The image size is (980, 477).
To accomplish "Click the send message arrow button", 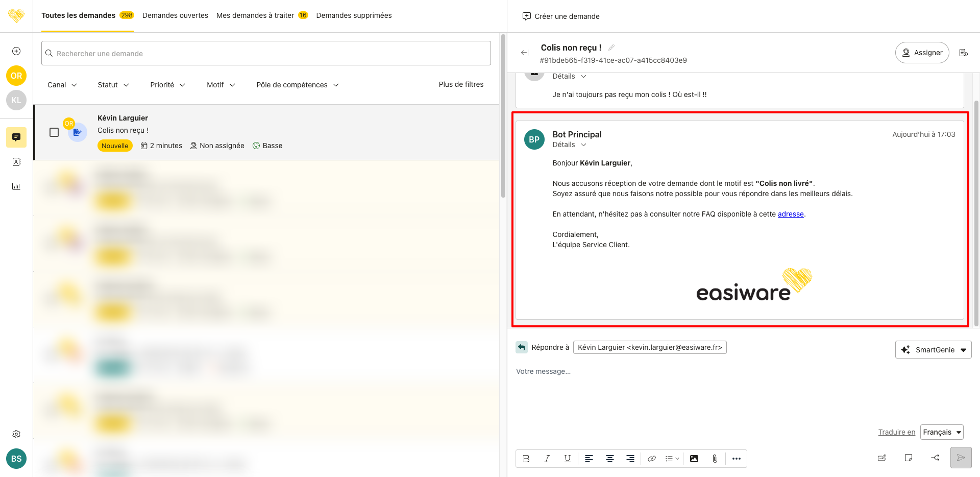I will (961, 458).
